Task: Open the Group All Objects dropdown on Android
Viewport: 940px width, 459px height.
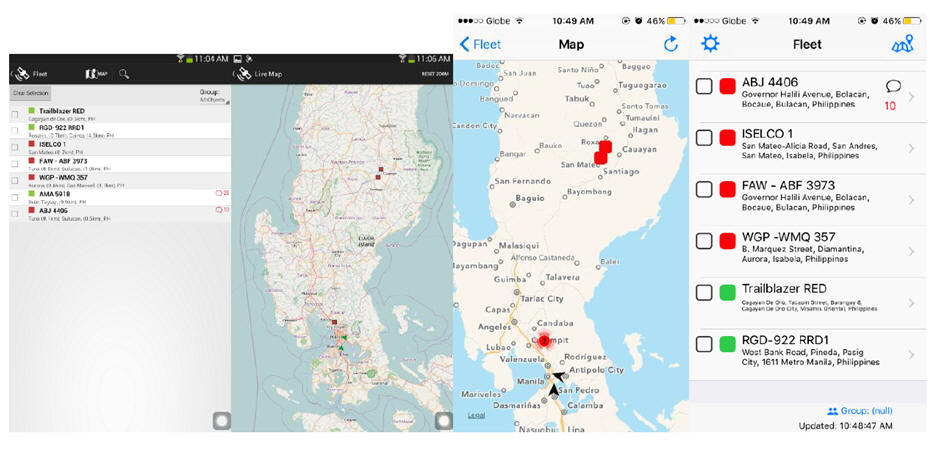Action: tap(214, 96)
